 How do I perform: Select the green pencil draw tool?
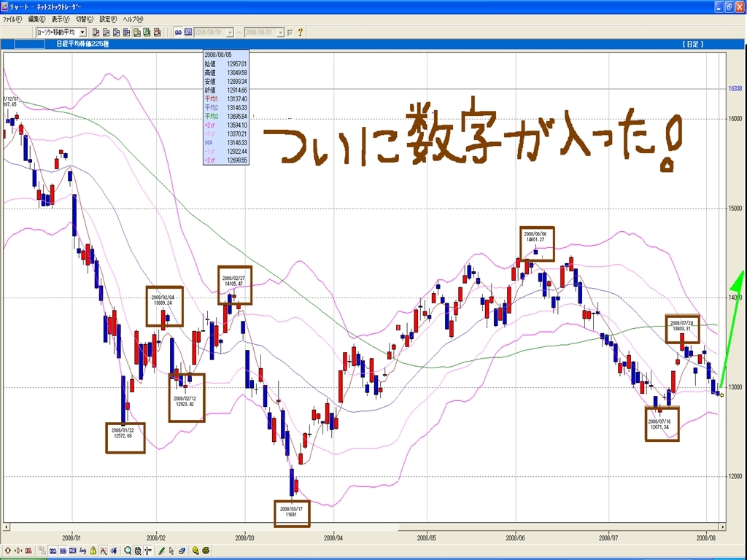(161, 551)
